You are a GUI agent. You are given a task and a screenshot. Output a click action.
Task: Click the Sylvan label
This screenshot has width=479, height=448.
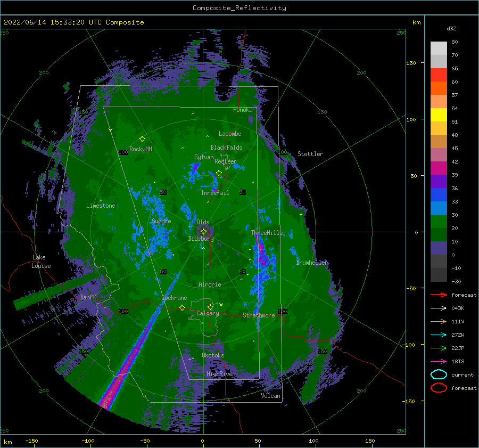click(x=204, y=157)
